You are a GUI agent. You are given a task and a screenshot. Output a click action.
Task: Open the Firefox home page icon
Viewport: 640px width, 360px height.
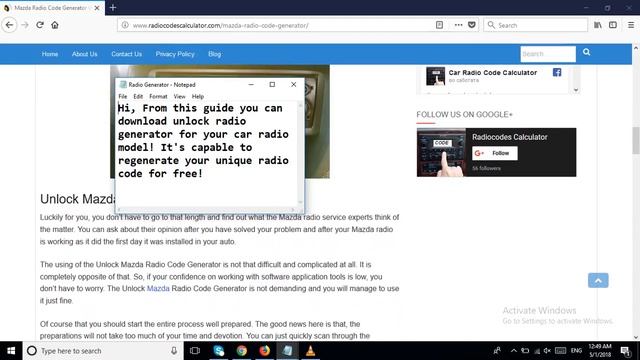[55, 25]
